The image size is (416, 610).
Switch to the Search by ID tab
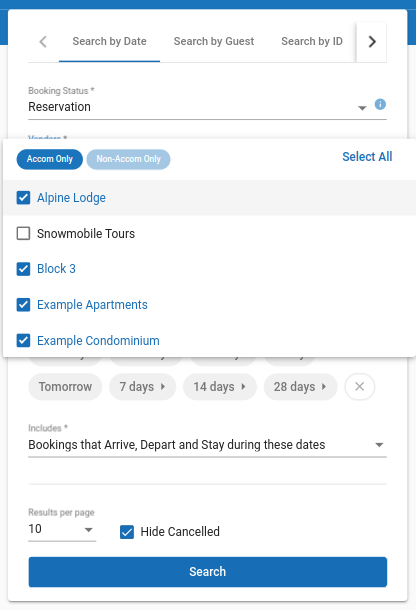(312, 41)
